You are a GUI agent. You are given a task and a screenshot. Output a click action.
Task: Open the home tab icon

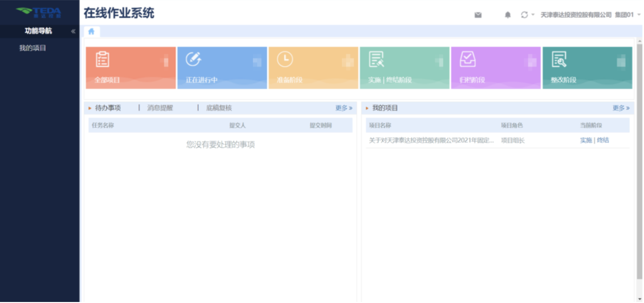click(91, 31)
